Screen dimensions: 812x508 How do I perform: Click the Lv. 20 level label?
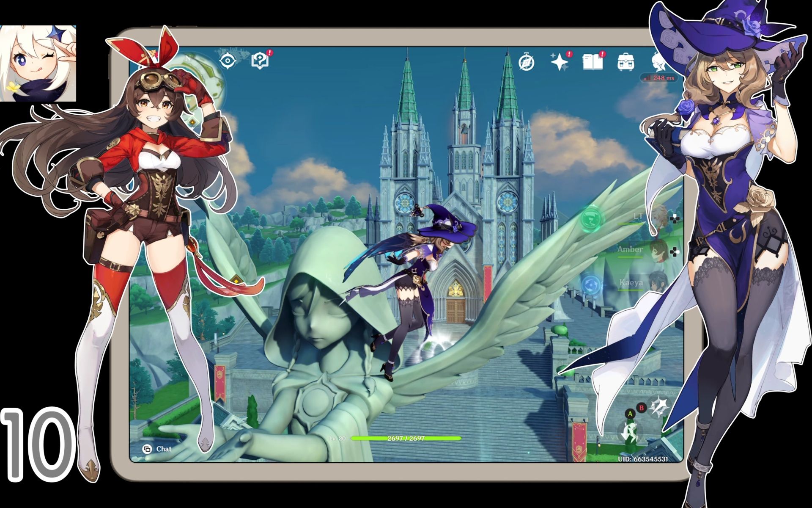pos(337,439)
